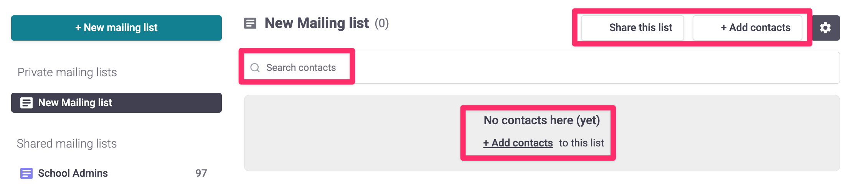The image size is (868, 184).
Task: Click the list icon beside the page title
Action: [x=250, y=23]
